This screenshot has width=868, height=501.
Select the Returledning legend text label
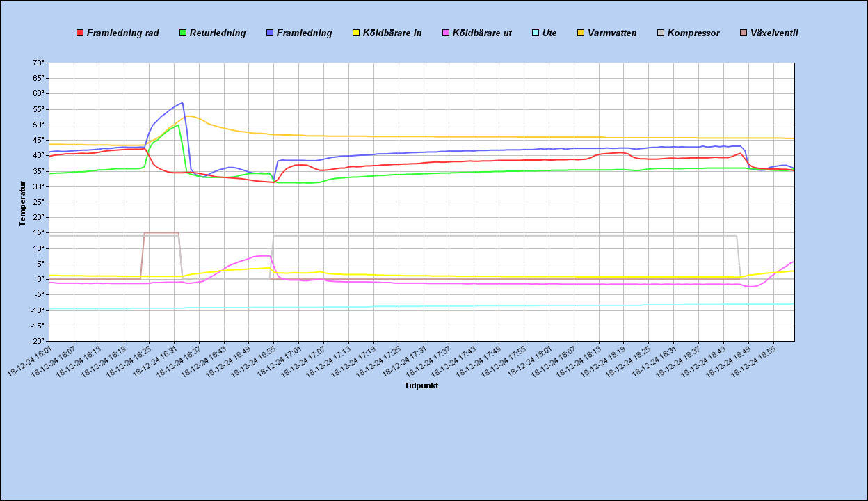click(x=218, y=33)
